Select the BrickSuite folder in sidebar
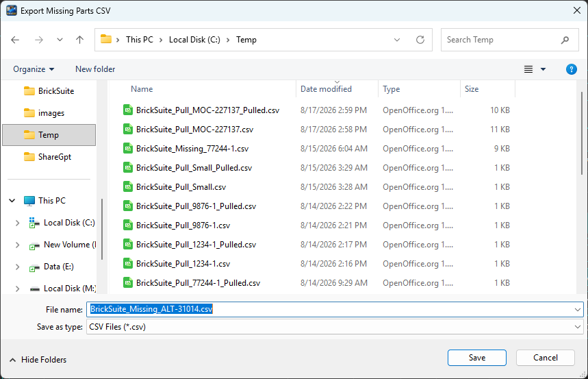Image resolution: width=588 pixels, height=379 pixels. tap(49, 91)
